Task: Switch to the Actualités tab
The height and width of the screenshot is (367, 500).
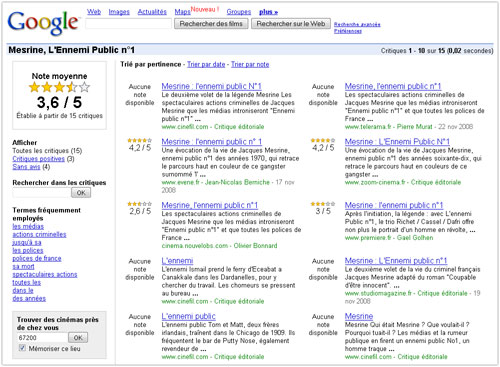Action: click(152, 12)
